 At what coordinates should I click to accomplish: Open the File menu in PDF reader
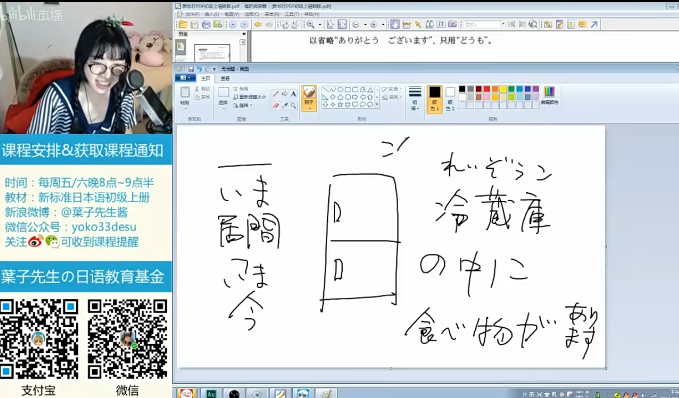point(192,14)
